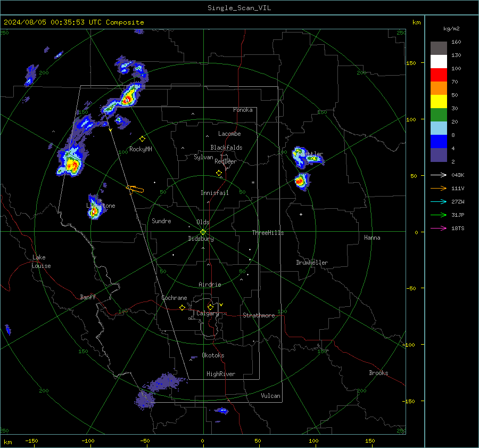The width and height of the screenshot is (479, 448).
Task: Pick the purple 2-4 legend color
Action: pos(439,155)
